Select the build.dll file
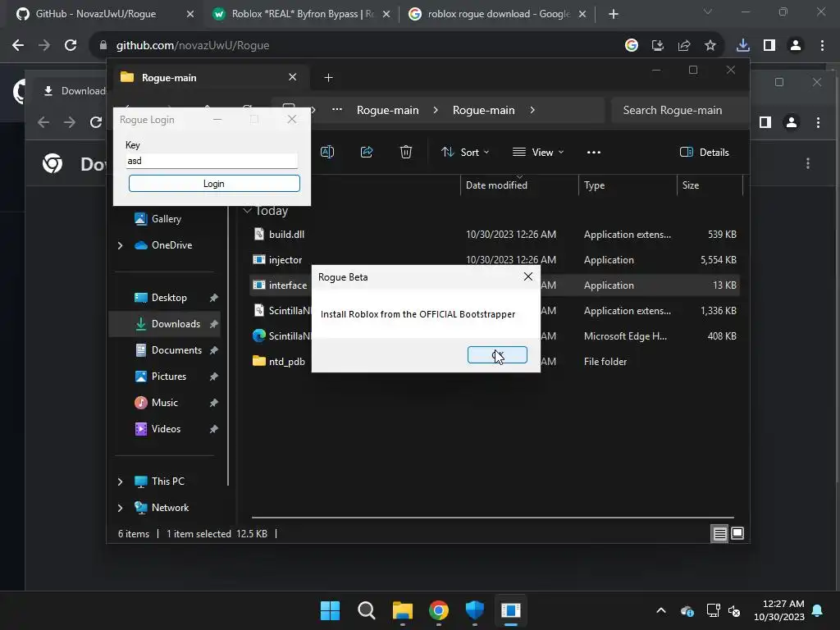 pos(286,234)
